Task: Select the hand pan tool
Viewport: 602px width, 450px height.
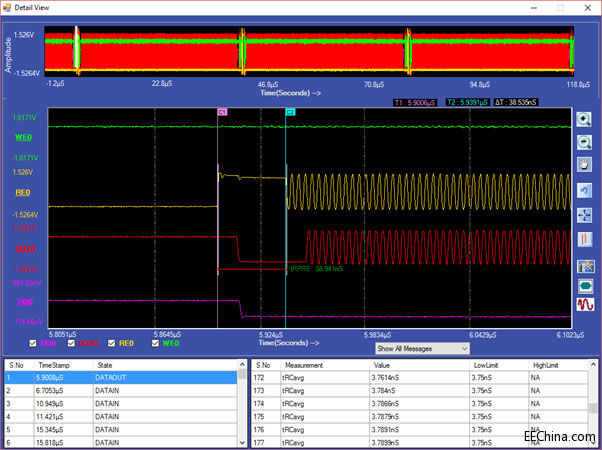Action: [x=585, y=166]
